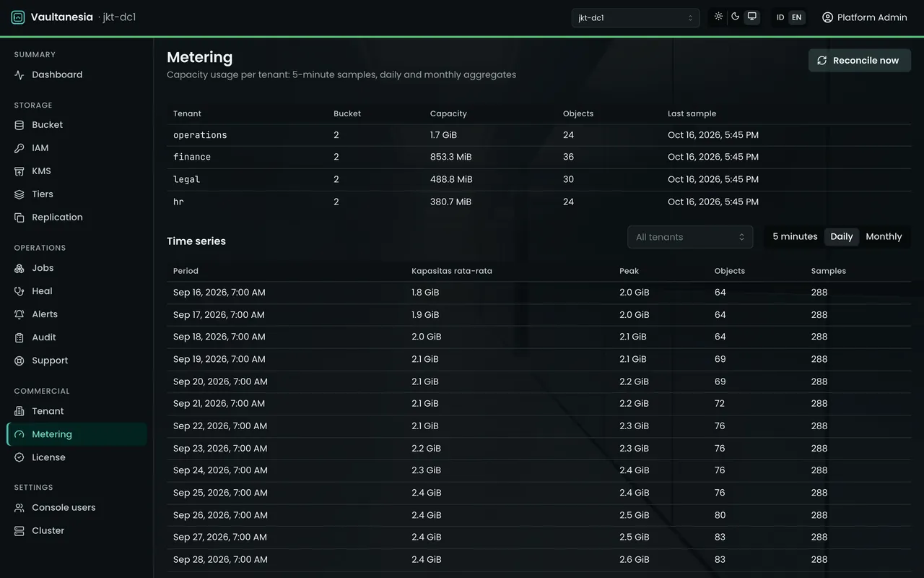Viewport: 924px width, 578px height.
Task: Click the Support lifebuoy icon
Action: [19, 361]
